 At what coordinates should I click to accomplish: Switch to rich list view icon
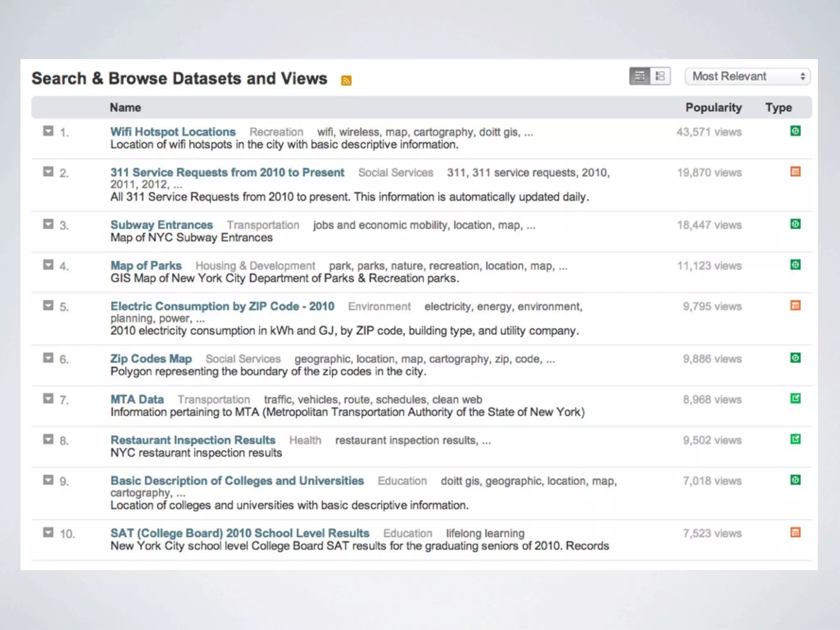point(660,76)
